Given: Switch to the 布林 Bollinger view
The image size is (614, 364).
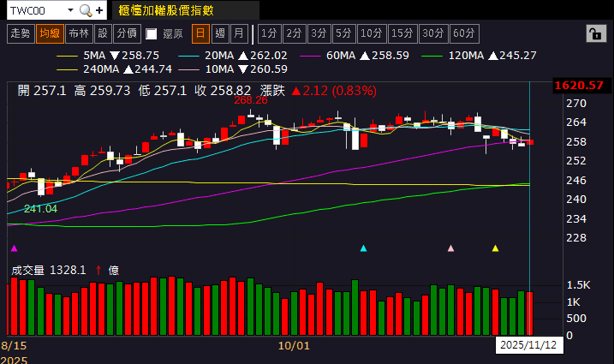Looking at the screenshot, I should click(x=79, y=33).
